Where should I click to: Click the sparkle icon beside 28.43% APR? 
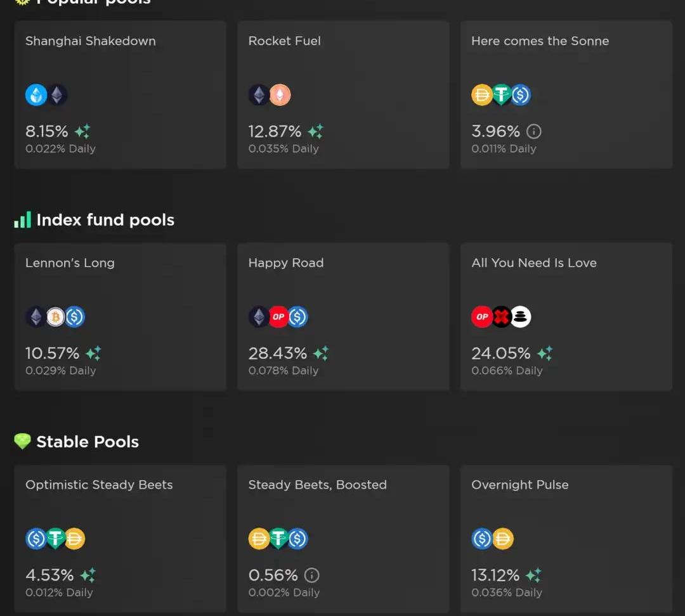pyautogui.click(x=321, y=354)
